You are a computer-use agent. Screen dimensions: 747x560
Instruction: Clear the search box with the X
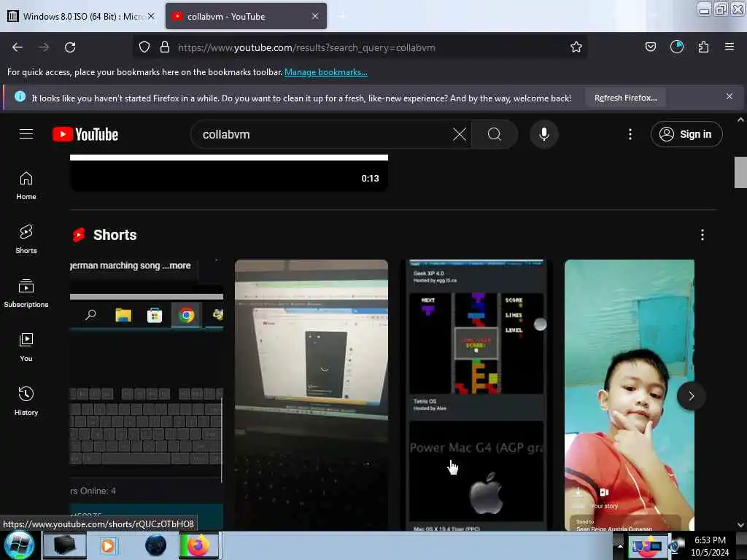click(460, 134)
